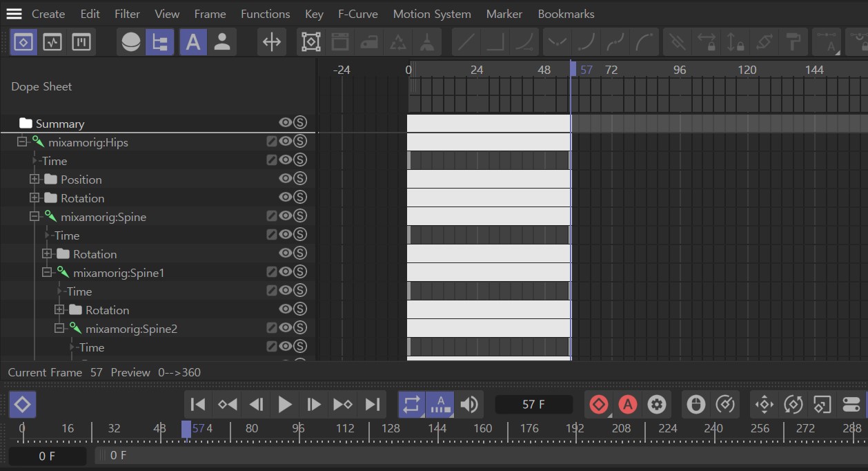Open the Create menu
Screen dimensions: 868x471
pos(48,14)
